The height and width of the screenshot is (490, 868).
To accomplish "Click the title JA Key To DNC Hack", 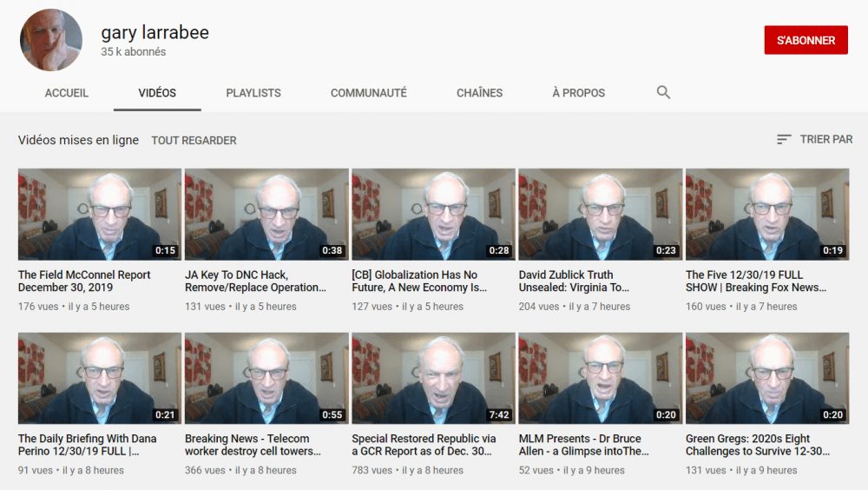I will pos(256,281).
